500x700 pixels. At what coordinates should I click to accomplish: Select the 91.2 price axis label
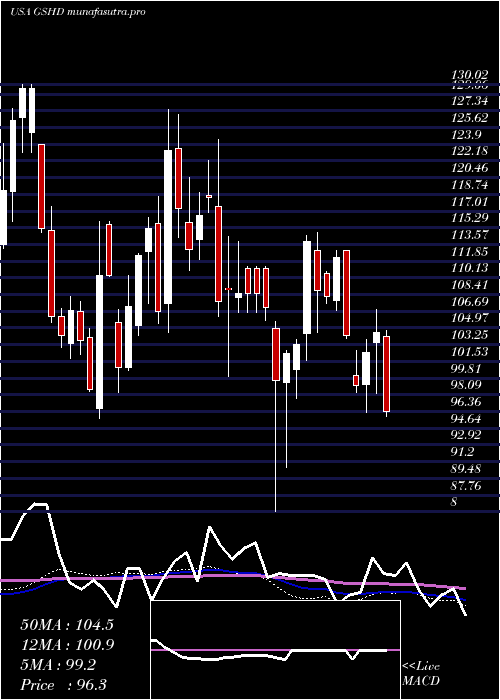pyautogui.click(x=463, y=452)
